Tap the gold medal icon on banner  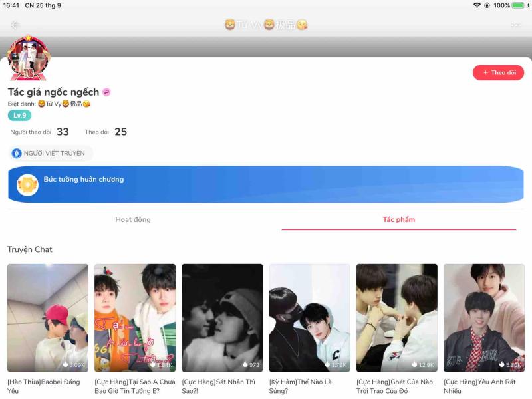27,185
